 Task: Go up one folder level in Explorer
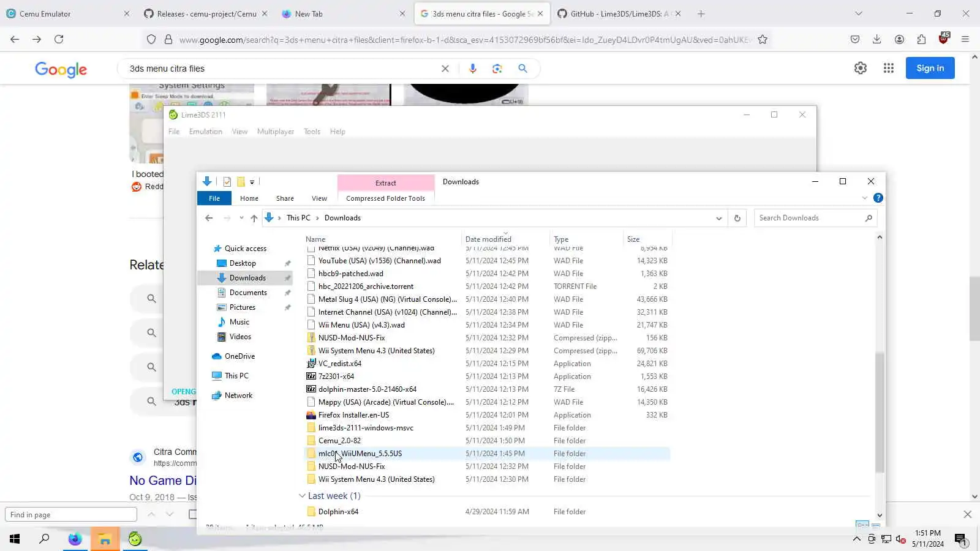[x=254, y=218]
